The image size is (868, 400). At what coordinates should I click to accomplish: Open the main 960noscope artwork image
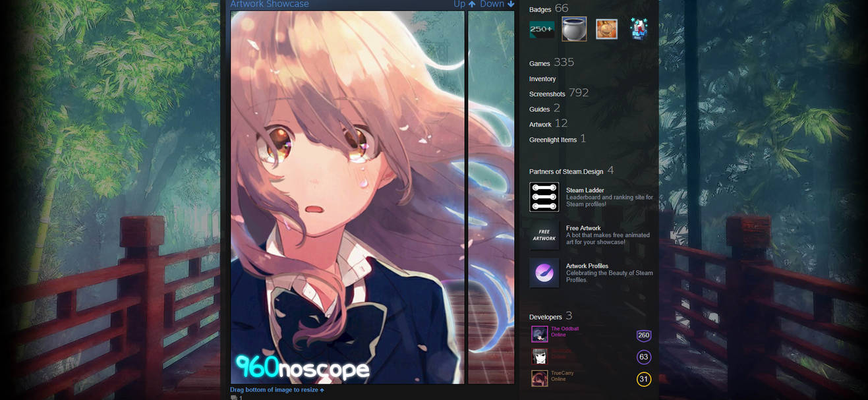347,197
